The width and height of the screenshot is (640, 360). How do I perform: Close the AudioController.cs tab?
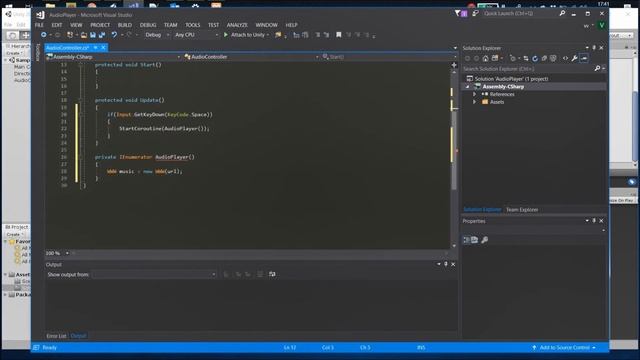103,48
